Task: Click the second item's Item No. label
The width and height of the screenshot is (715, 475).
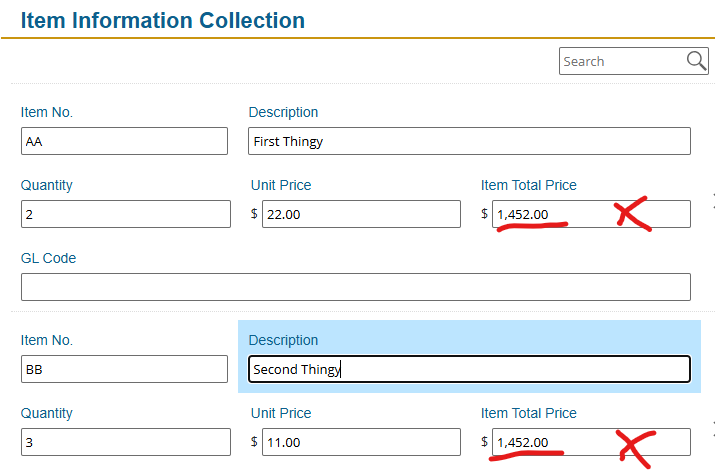Action: (x=47, y=340)
